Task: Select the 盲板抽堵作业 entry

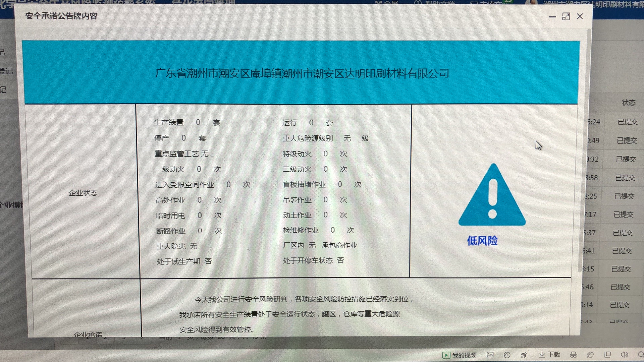Action: coord(322,184)
